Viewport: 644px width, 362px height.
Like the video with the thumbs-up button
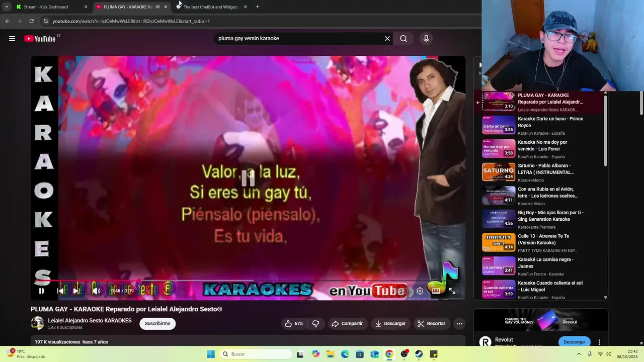coord(294,324)
